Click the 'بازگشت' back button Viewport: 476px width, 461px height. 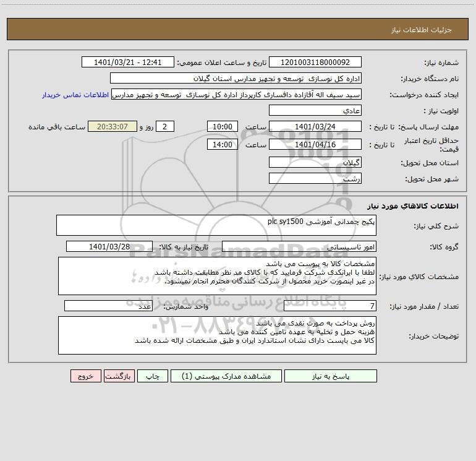[119, 376]
